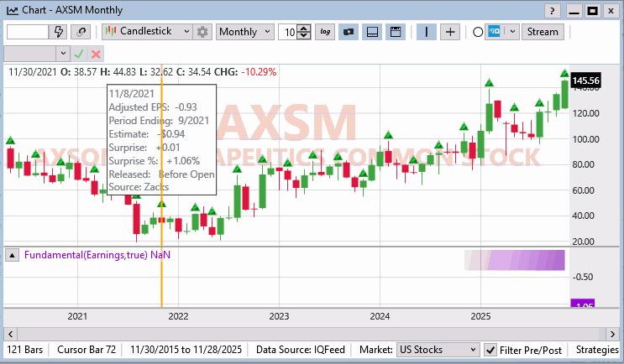This screenshot has width=624, height=364.
Task: Click the CHG -10.29% value
Action: point(259,72)
